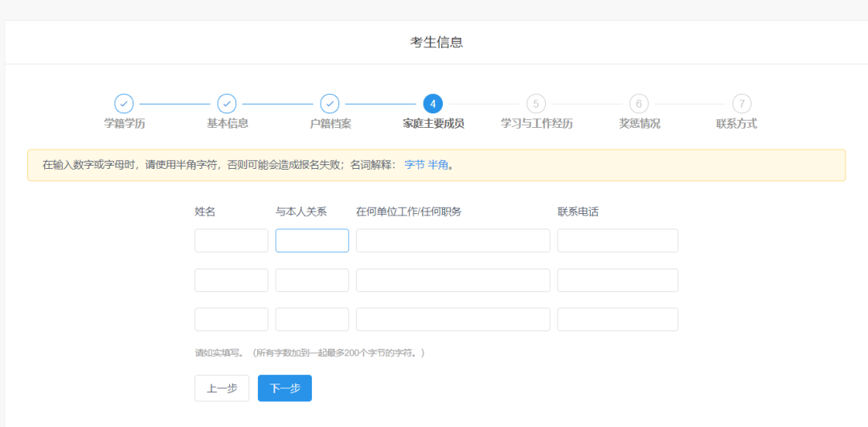868x427 pixels.
Task: Focus second row 联系电话 input field
Action: pos(618,280)
